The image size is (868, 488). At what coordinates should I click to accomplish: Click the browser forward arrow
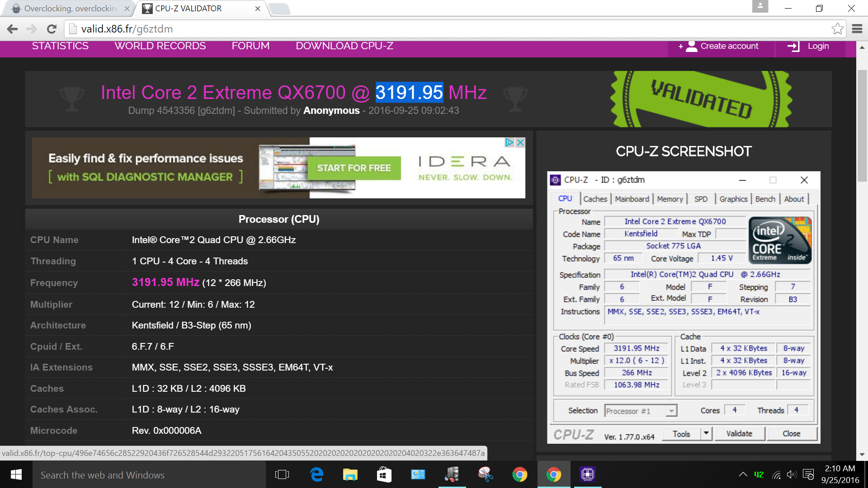[32, 29]
